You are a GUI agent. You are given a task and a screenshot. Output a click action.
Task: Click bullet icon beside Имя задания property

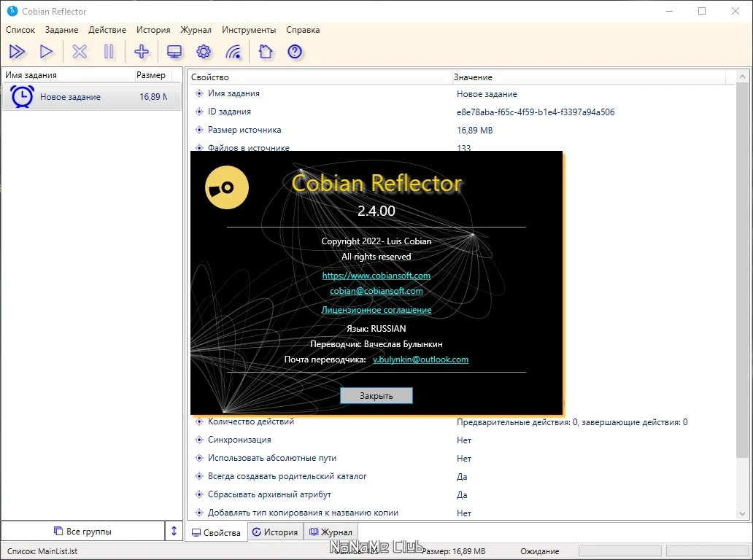tap(199, 93)
